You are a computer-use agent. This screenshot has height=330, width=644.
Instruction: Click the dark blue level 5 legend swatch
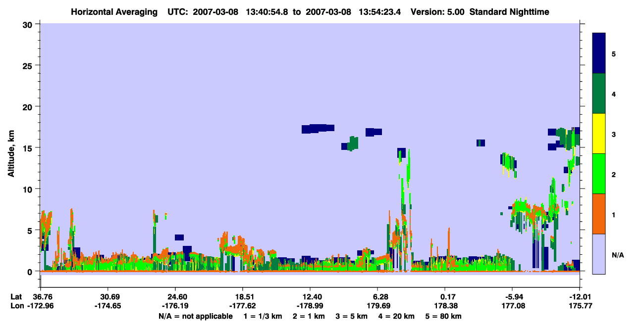(x=599, y=53)
